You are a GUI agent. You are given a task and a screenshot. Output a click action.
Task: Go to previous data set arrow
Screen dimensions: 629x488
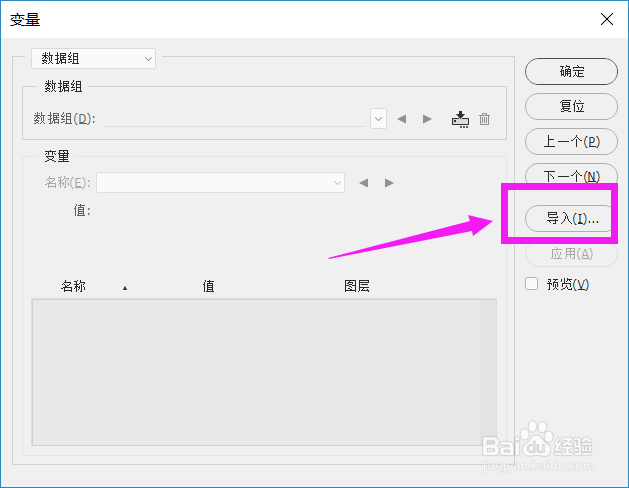[x=402, y=119]
